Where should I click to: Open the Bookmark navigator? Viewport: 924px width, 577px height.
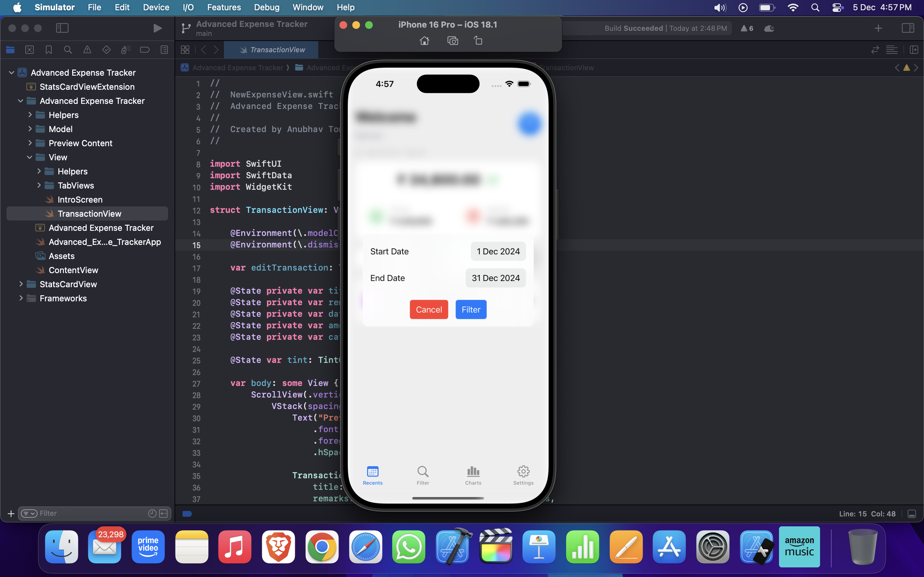48,50
